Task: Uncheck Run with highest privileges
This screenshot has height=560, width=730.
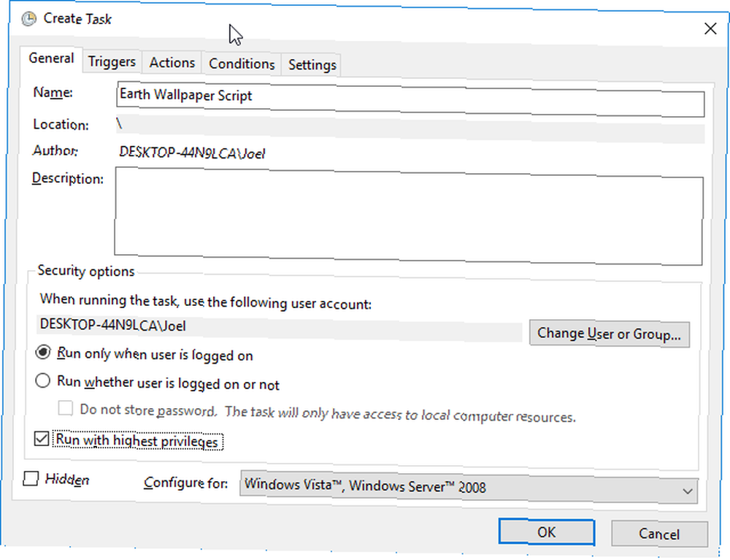Action: 42,439
